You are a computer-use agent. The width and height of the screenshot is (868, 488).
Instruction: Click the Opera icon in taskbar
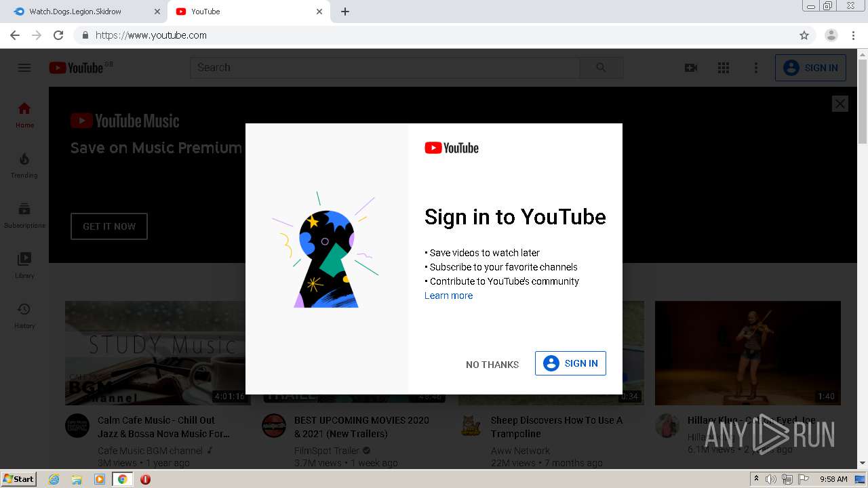pyautogui.click(x=145, y=479)
